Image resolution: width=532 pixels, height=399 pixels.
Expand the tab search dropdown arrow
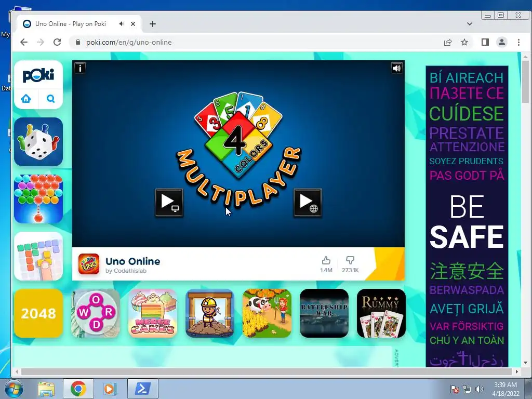(x=470, y=24)
